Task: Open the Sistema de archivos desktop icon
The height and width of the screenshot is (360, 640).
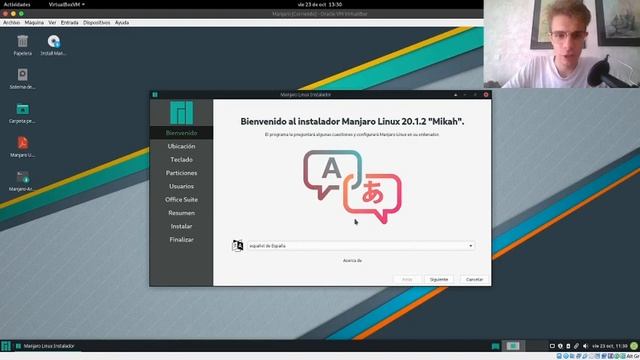Action: click(22, 75)
